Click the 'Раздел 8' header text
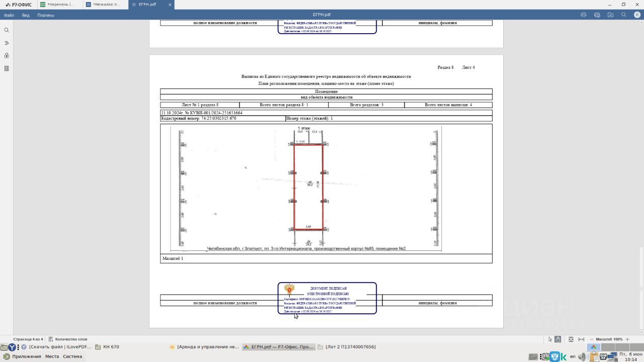The height and width of the screenshot is (362, 644). [x=445, y=67]
